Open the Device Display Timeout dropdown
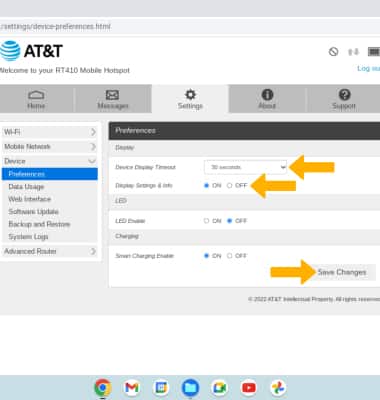Screen dimensions: 380x400 [x=245, y=167]
